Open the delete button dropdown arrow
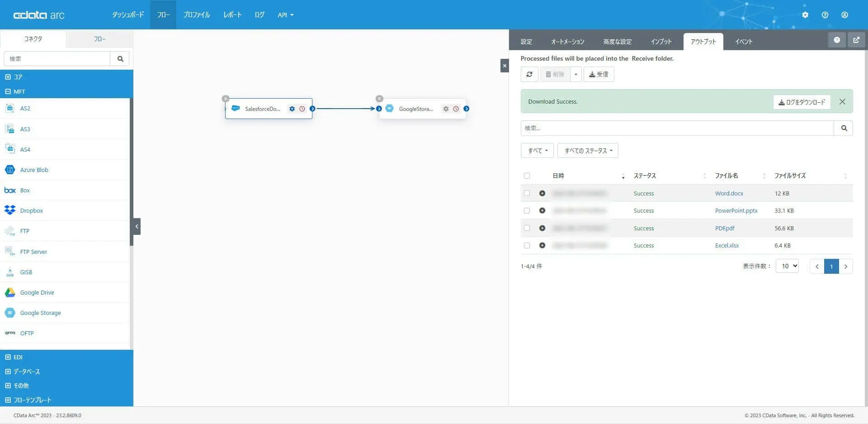 (576, 74)
